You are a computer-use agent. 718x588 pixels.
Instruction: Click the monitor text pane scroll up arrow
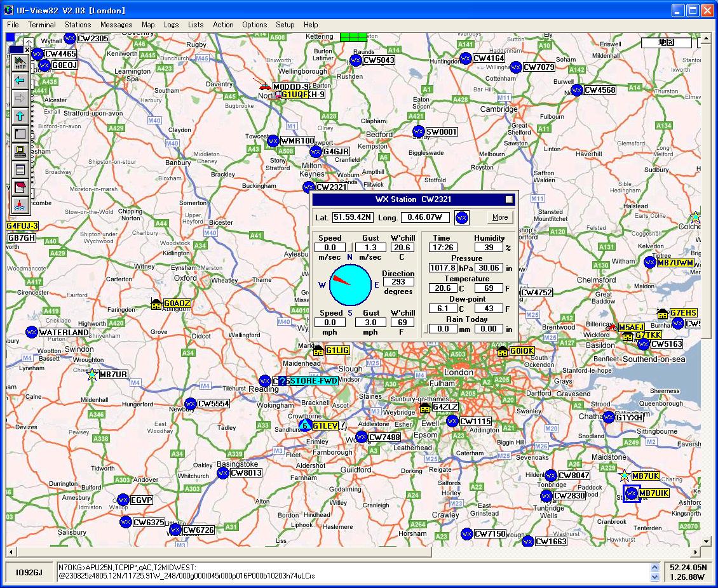click(654, 568)
